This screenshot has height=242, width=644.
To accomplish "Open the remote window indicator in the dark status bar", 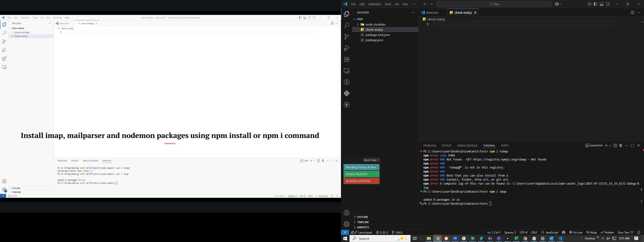I will 345,232.
